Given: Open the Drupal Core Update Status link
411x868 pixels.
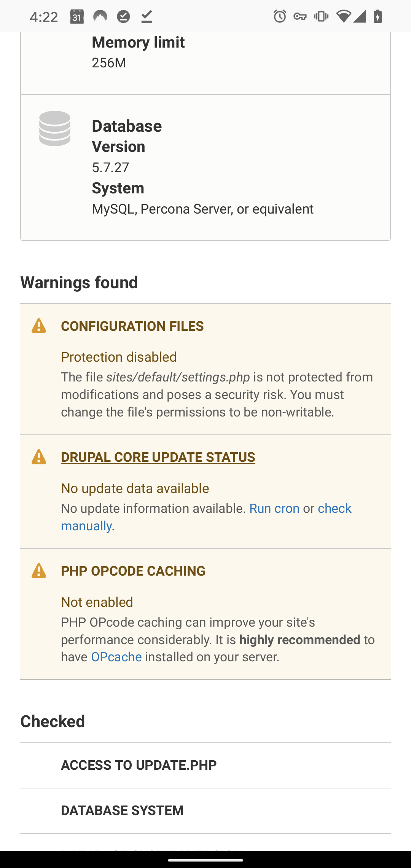Looking at the screenshot, I should tap(158, 457).
